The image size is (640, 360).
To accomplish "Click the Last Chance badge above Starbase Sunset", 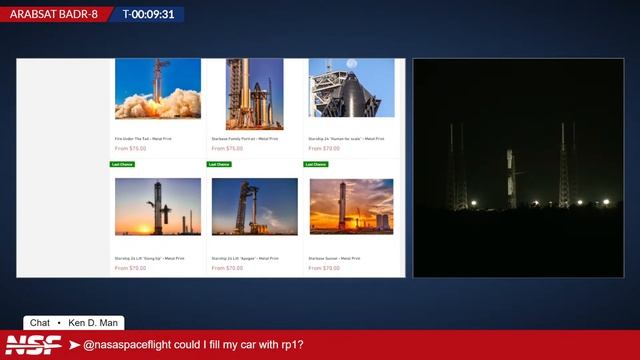I will coord(316,164).
